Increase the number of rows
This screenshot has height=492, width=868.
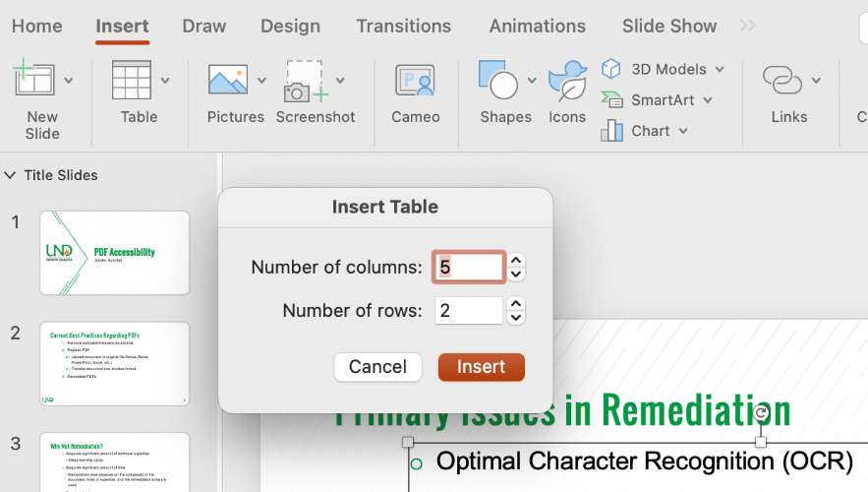tap(516, 303)
